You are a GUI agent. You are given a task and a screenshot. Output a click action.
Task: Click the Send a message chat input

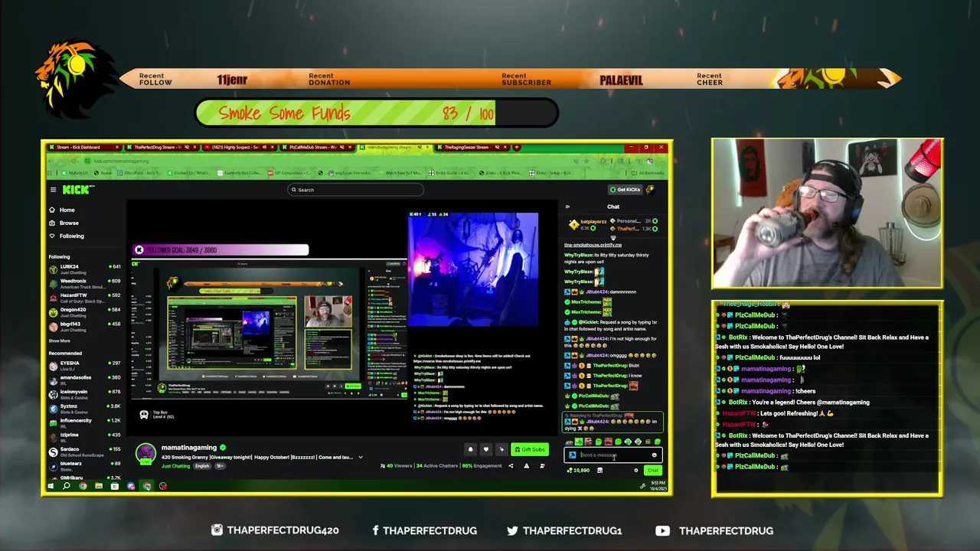(614, 455)
